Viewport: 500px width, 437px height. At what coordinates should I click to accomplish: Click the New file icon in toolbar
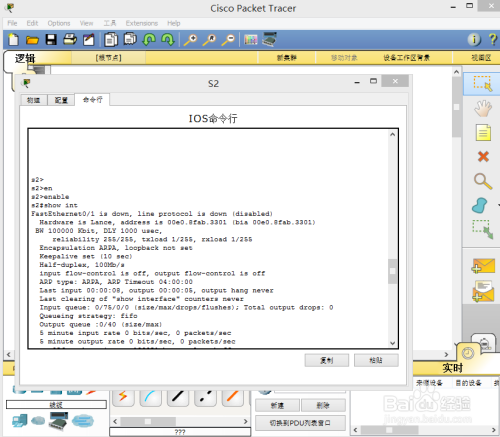click(x=13, y=40)
